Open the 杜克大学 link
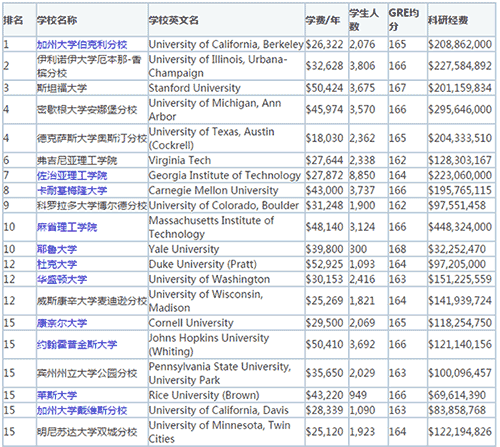Viewport: 500px width, 447px height. point(57,264)
